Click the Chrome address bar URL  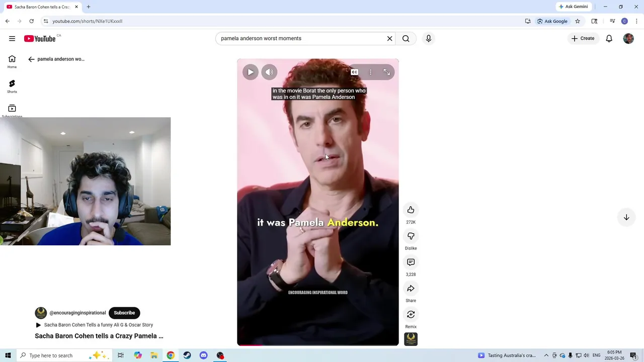(87, 21)
